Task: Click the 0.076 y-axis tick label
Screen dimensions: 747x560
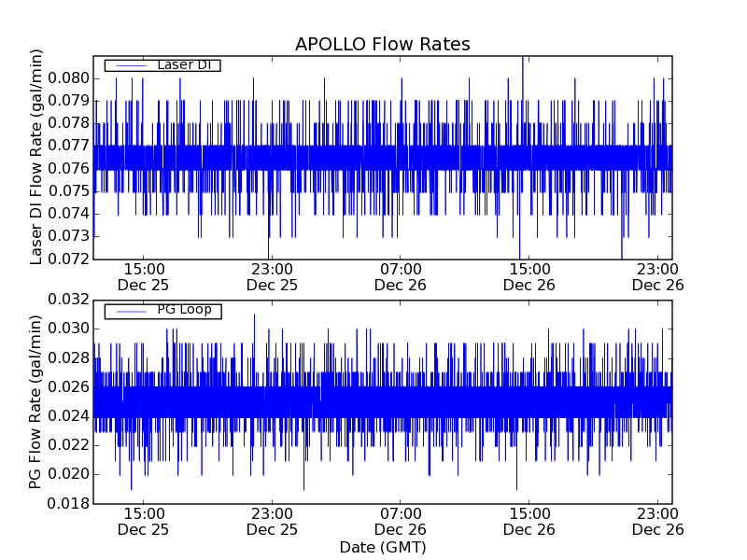Action: pyautogui.click(x=67, y=169)
